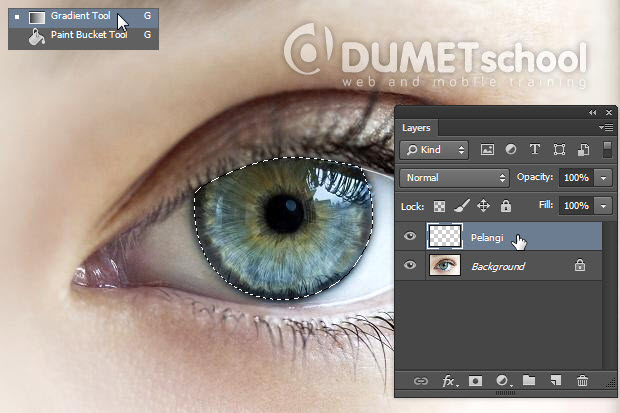
Task: Filter for adjustment layers icon
Action: (x=511, y=150)
